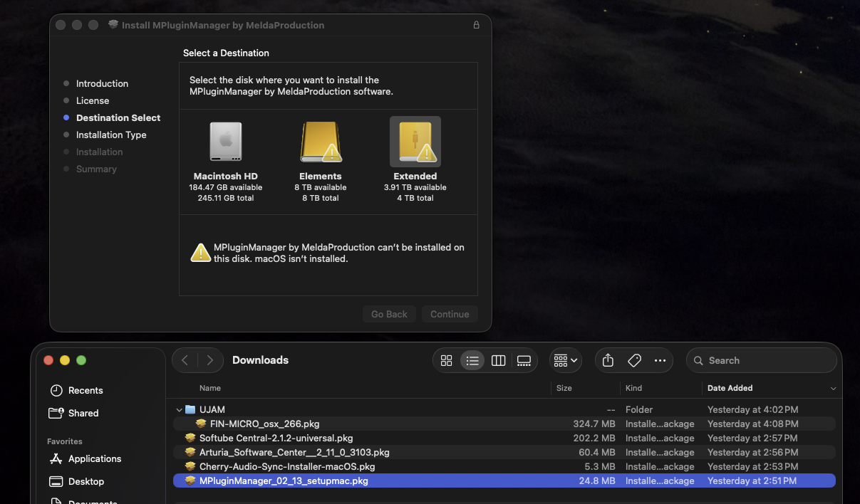The width and height of the screenshot is (860, 504).
Task: Collapse the UJAM folder disclosure triangle
Action: pos(179,409)
